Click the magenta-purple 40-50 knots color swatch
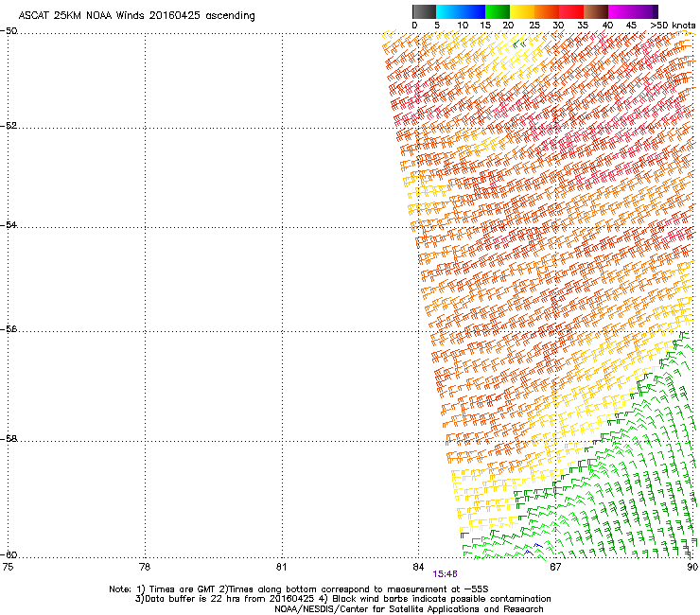Viewport: 700px width, 615px height. (633, 11)
